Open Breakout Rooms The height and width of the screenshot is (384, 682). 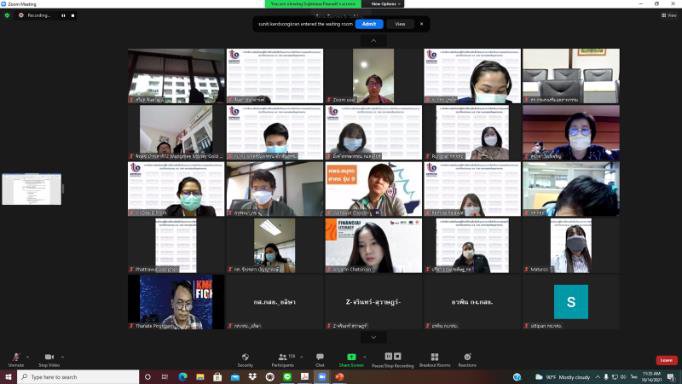[x=435, y=359]
